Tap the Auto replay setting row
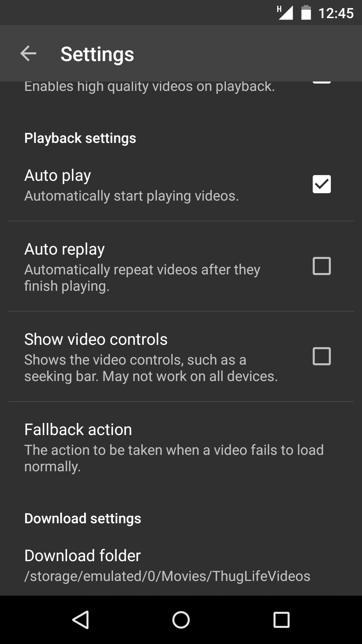 181,266
